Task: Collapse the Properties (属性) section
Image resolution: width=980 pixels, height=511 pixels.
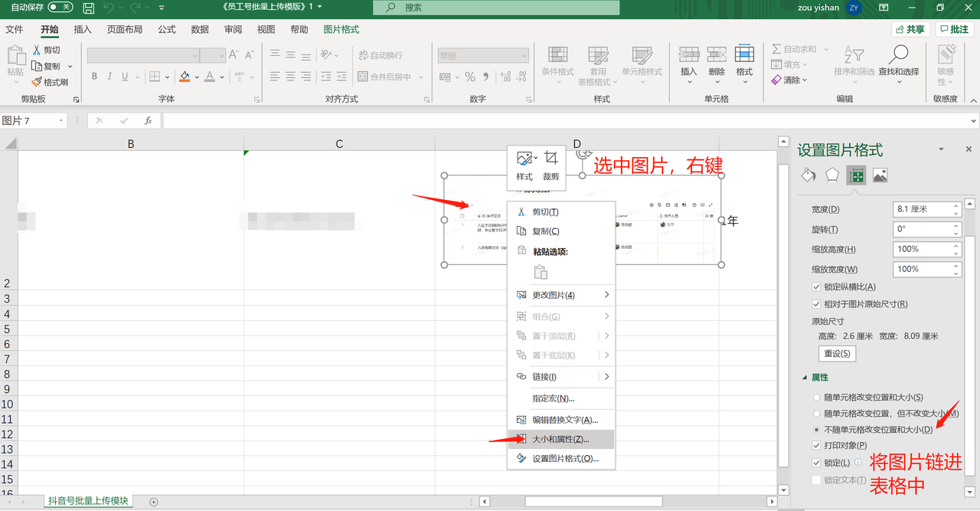Action: (805, 378)
